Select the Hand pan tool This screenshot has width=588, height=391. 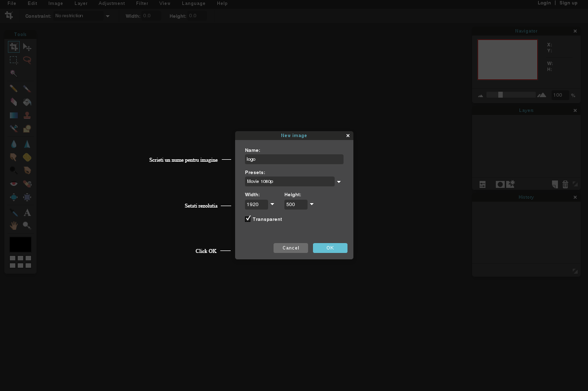point(13,225)
